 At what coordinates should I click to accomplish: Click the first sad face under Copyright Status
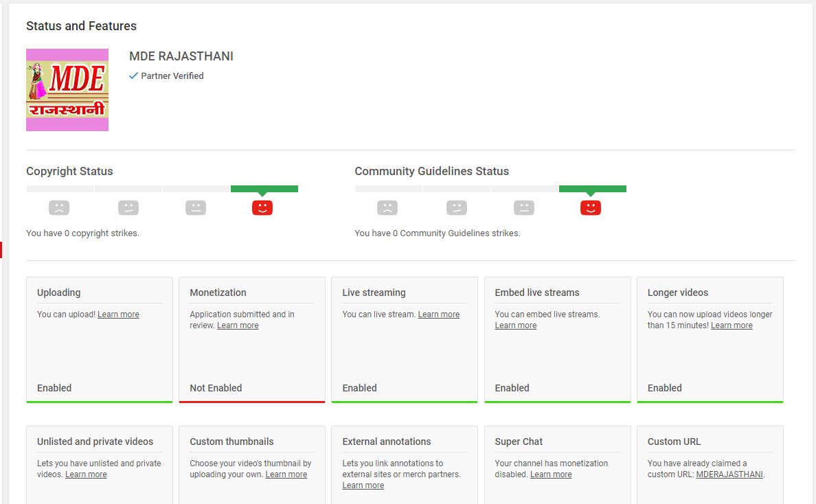pyautogui.click(x=59, y=207)
